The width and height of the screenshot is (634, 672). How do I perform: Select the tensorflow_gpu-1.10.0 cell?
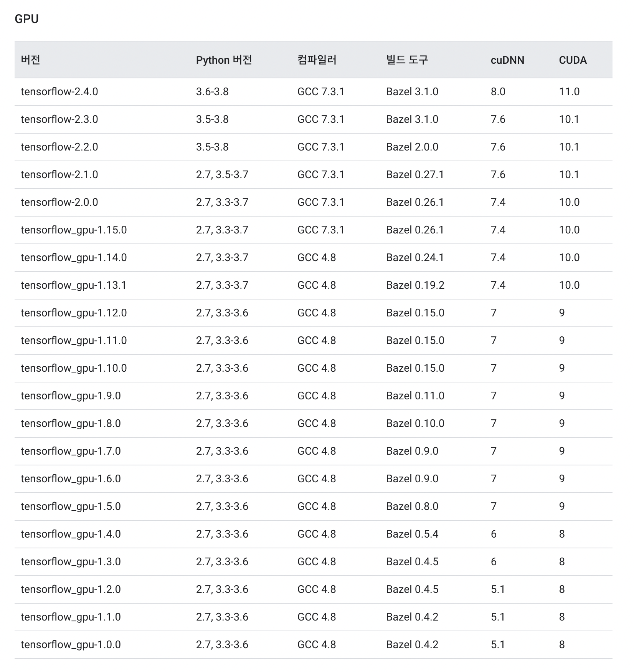click(x=74, y=368)
